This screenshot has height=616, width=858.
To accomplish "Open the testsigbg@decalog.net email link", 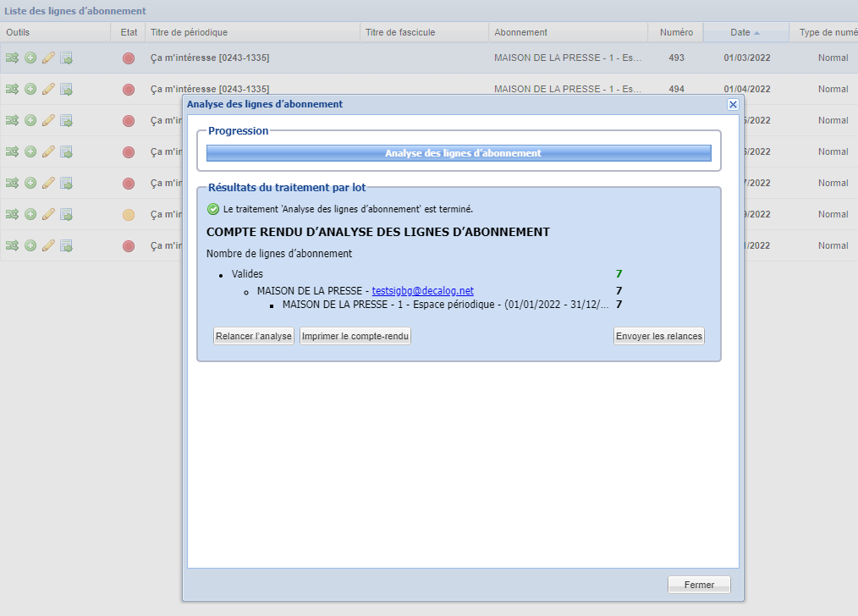I will (x=422, y=291).
